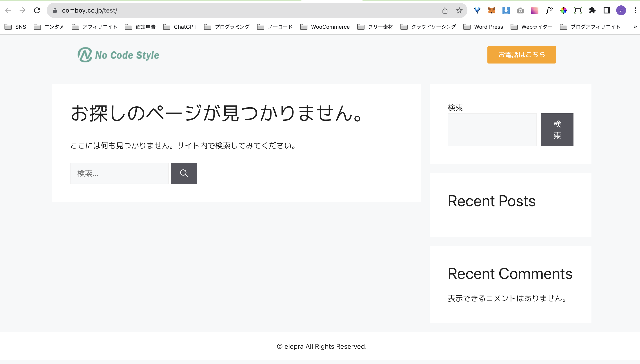Viewport: 640px width, 364px height.
Task: Open the ChatGPT bookmark folder
Action: coord(180,27)
